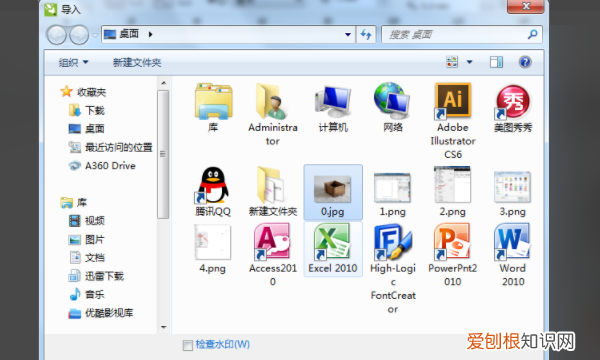
Task: Open the recent pages dropdown arrow
Action: click(95, 35)
